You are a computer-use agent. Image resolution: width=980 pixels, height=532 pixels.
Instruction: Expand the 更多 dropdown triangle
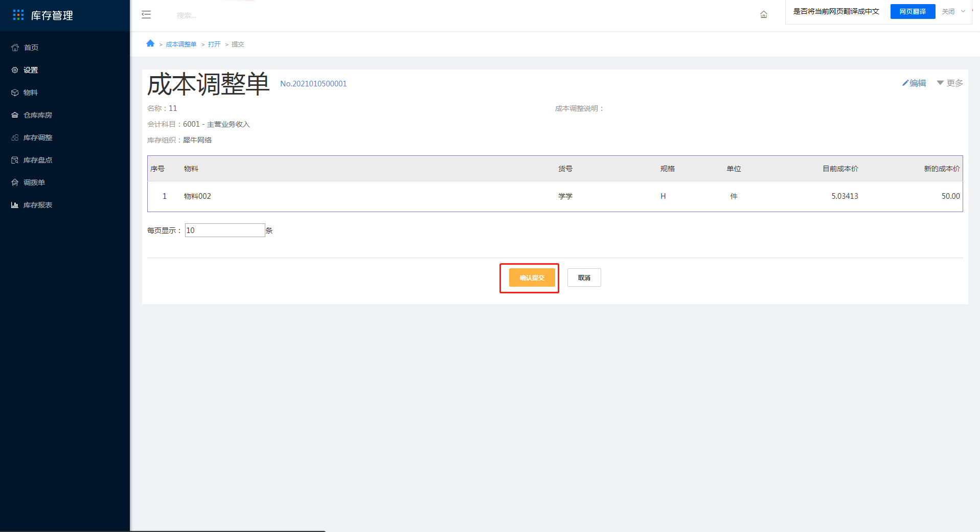point(940,83)
